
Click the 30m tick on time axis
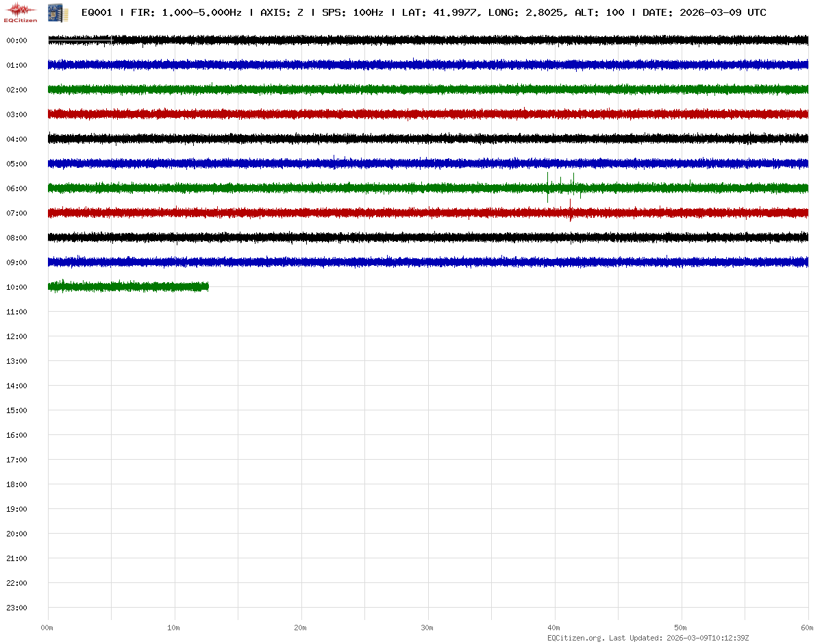pyautogui.click(x=427, y=628)
